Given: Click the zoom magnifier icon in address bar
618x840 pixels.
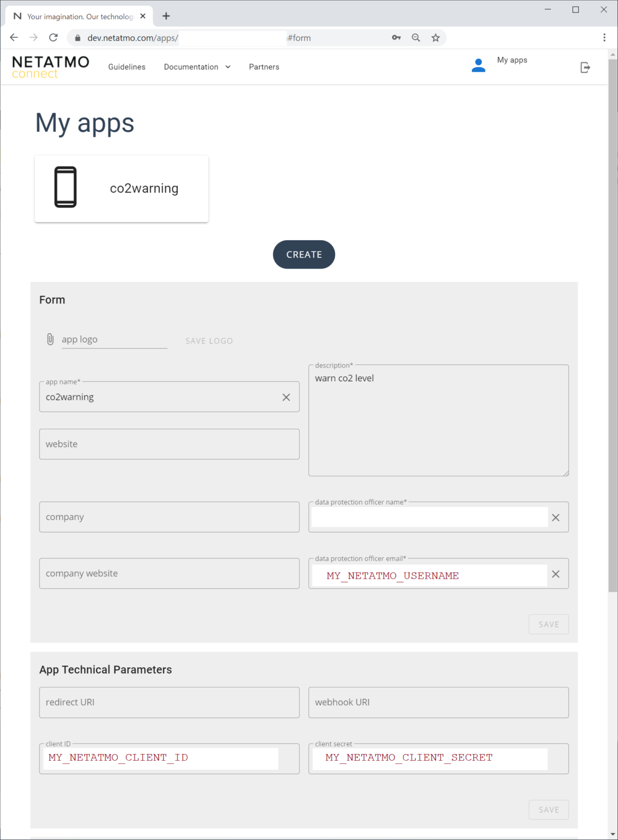Looking at the screenshot, I should coord(416,38).
